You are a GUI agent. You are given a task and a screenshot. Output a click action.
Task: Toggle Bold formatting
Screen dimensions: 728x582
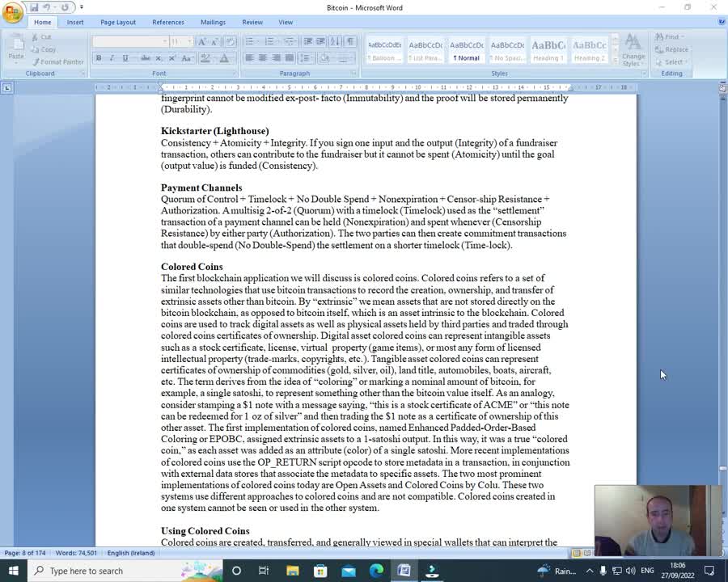point(99,58)
